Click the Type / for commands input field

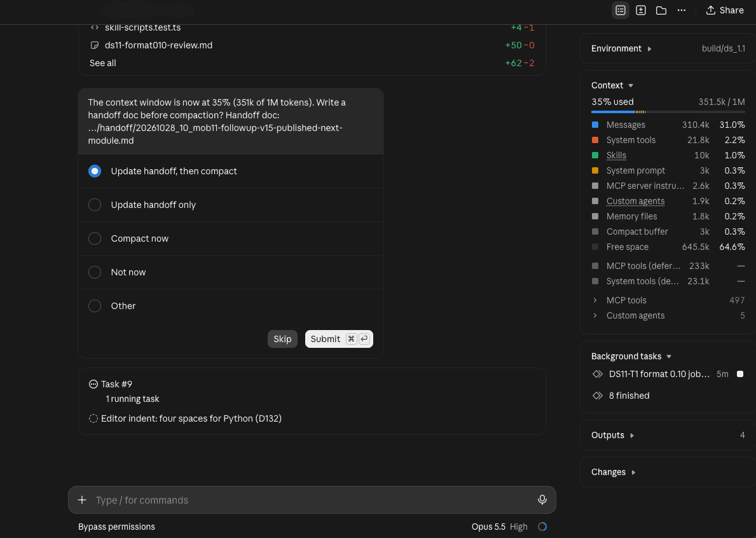pyautogui.click(x=312, y=500)
